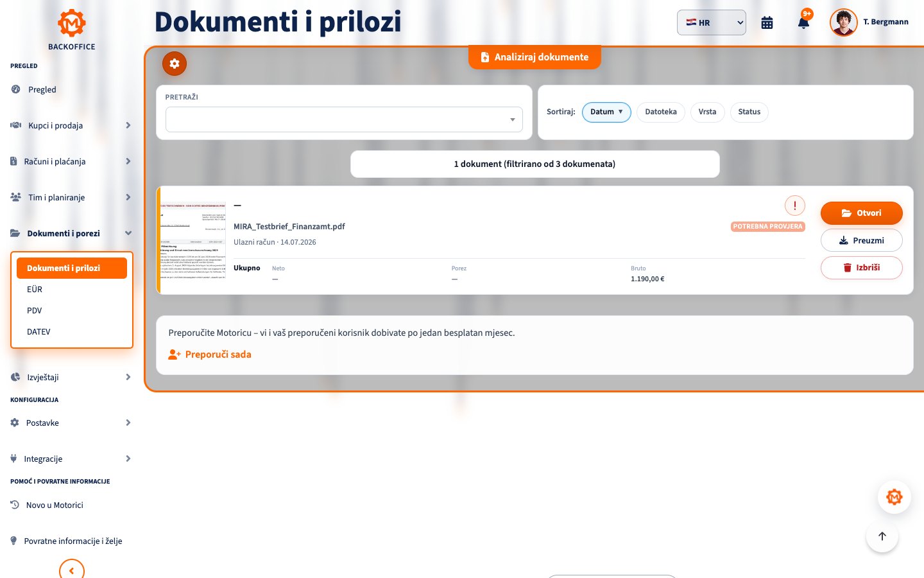Go to Pregled in the sidebar

(42, 89)
